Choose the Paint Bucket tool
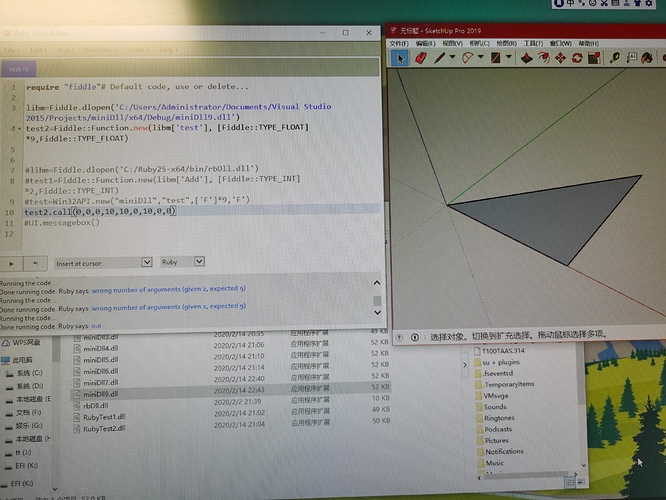The image size is (666, 500). tap(647, 58)
